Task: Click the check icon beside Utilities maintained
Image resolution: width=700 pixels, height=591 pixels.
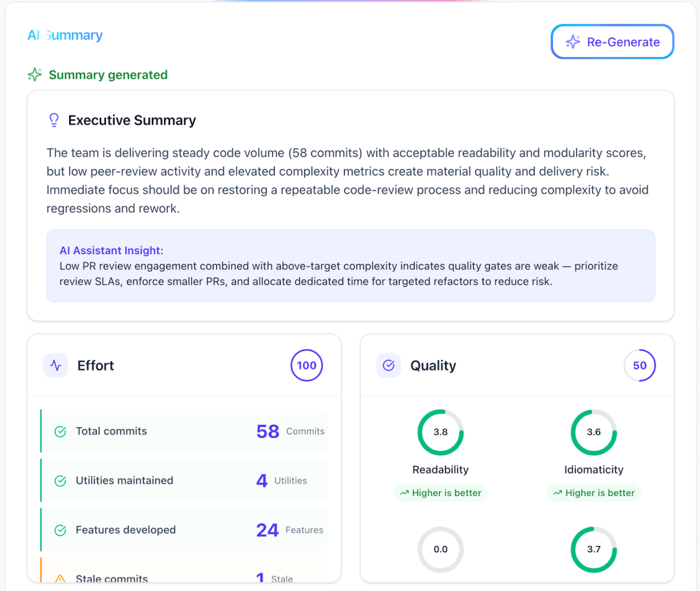Action: [60, 481]
